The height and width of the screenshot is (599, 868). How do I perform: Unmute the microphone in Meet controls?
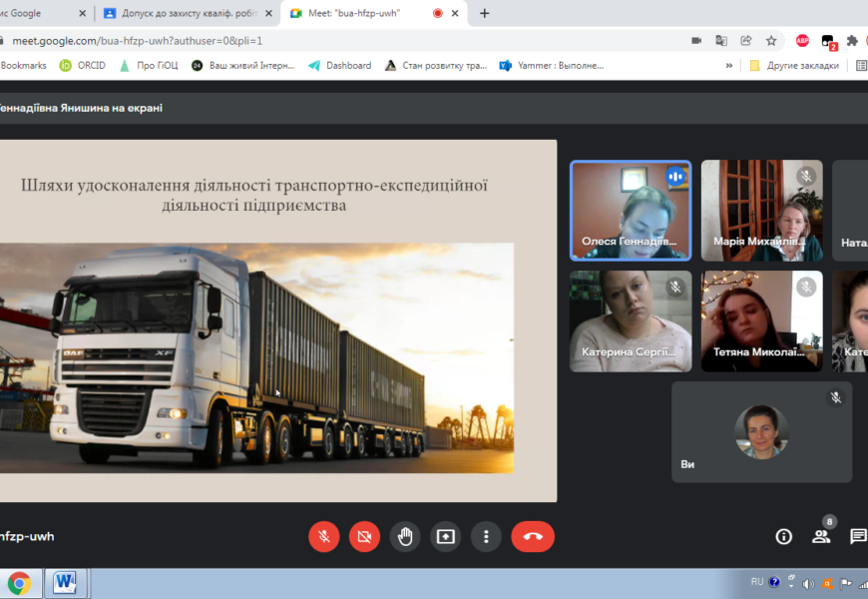[x=323, y=536]
